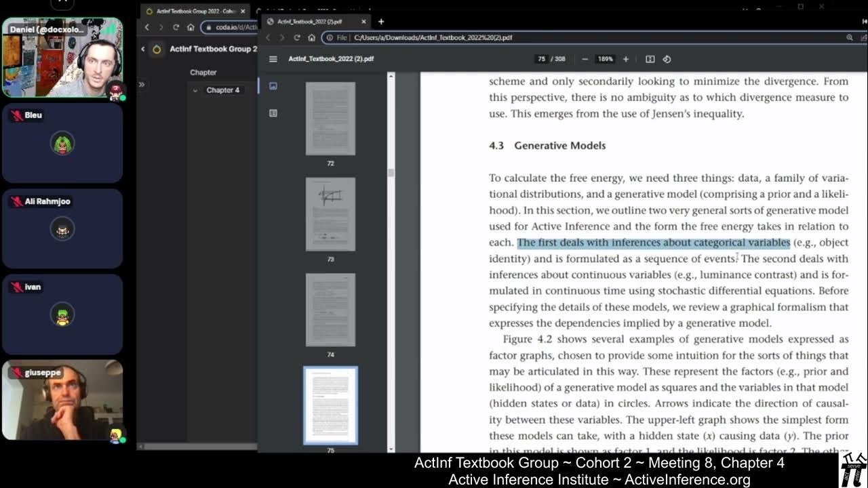
Task: Open the PDF viewer sidebar menu icon
Action: point(273,59)
